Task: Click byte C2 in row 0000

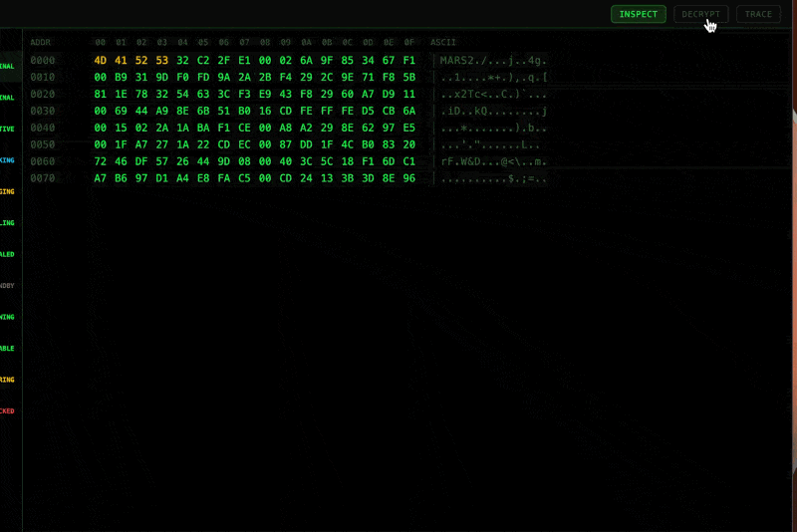Action: (203, 61)
